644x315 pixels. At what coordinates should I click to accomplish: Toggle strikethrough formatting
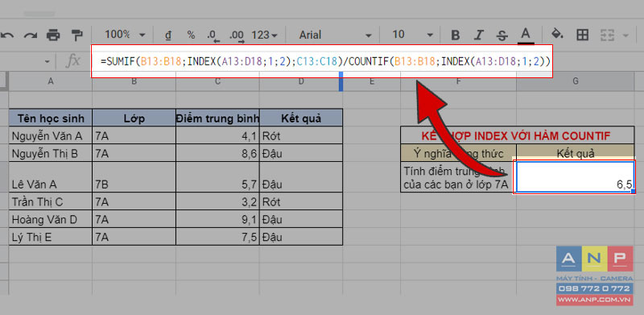pos(502,35)
